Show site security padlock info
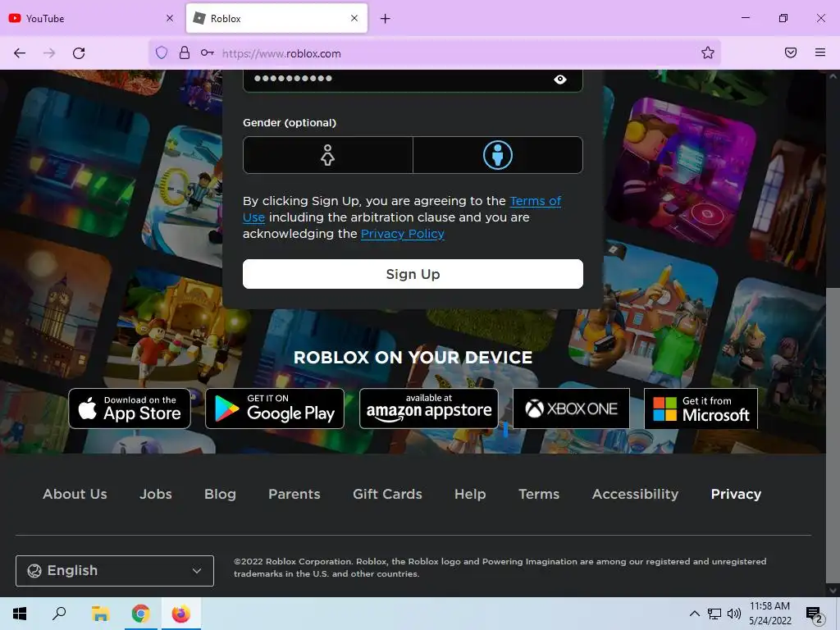 185,52
